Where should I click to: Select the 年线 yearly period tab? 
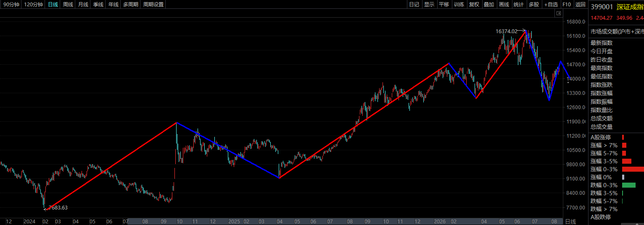click(x=113, y=4)
